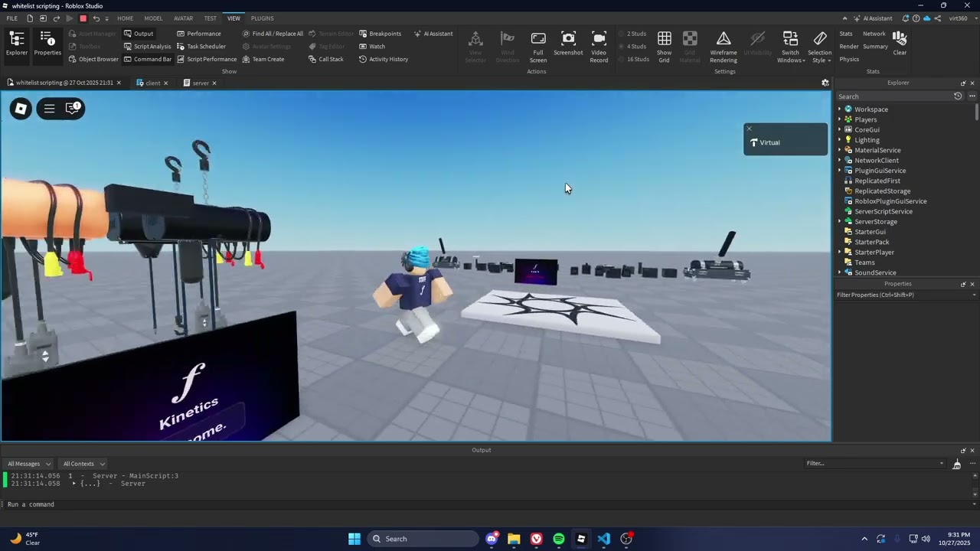Open Switch Windows dropdown
980x551 pixels.
click(790, 47)
